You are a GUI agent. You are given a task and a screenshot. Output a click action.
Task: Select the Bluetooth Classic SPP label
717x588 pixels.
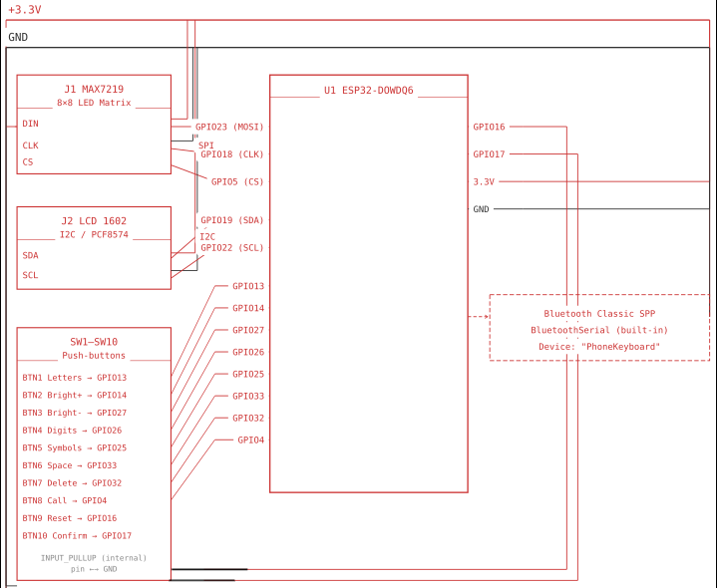point(599,313)
